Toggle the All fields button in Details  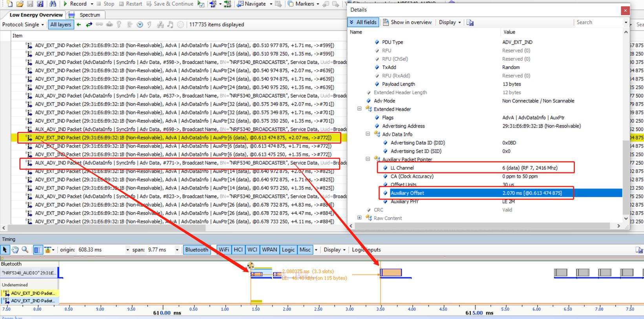coord(363,22)
